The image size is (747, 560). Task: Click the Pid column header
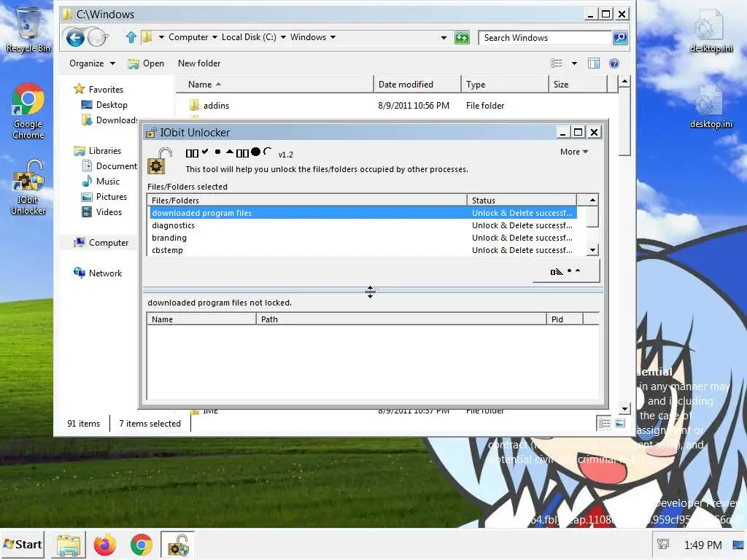tap(565, 319)
